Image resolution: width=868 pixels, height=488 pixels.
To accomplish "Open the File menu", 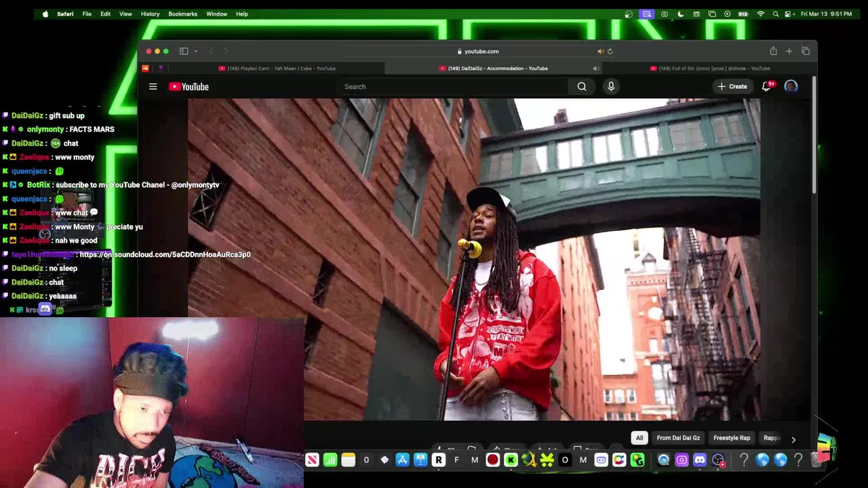I will 87,14.
